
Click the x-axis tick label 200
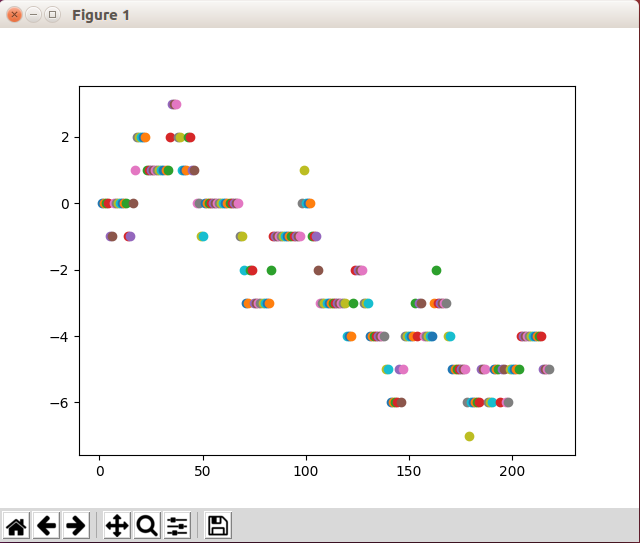pos(512,472)
